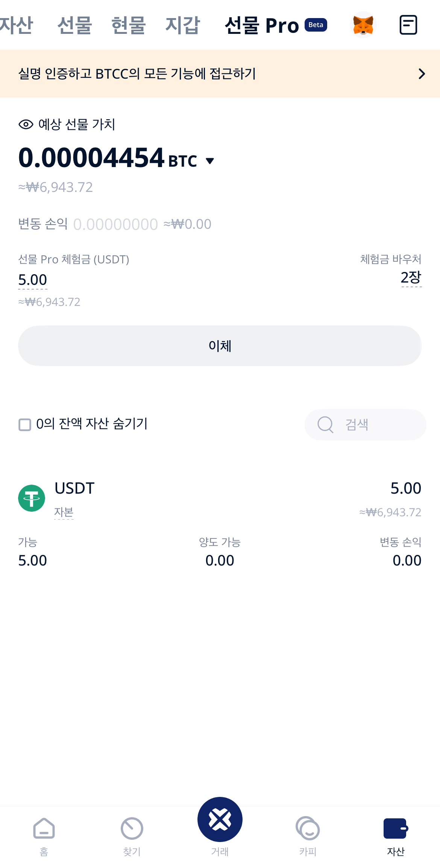Tap the underlined 자본 label under USDT

click(x=64, y=512)
